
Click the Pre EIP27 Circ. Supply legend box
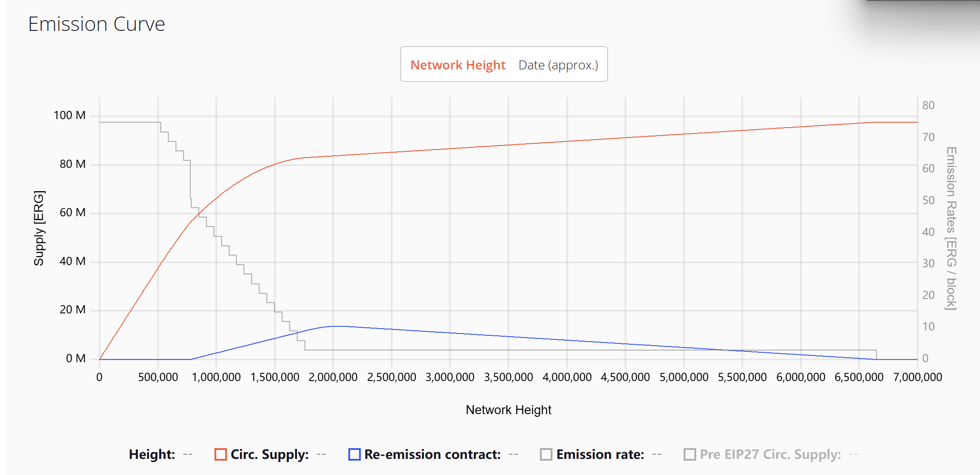coord(690,454)
